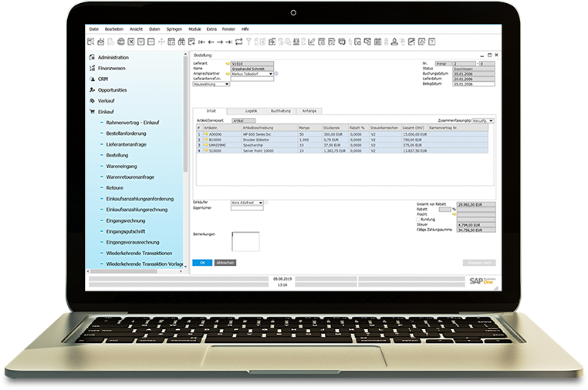Open the Hauswährung currency dropdown

(227, 84)
